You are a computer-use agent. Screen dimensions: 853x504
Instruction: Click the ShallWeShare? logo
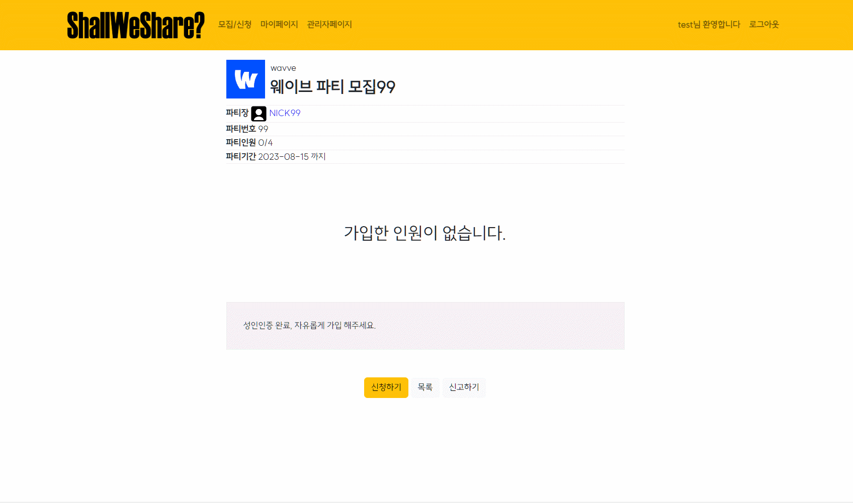[x=136, y=25]
